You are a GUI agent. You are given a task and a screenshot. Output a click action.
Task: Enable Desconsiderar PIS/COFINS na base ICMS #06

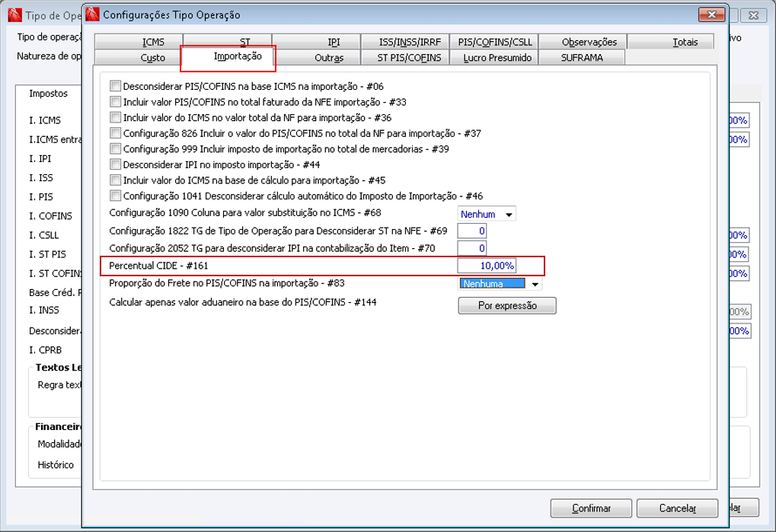point(115,86)
